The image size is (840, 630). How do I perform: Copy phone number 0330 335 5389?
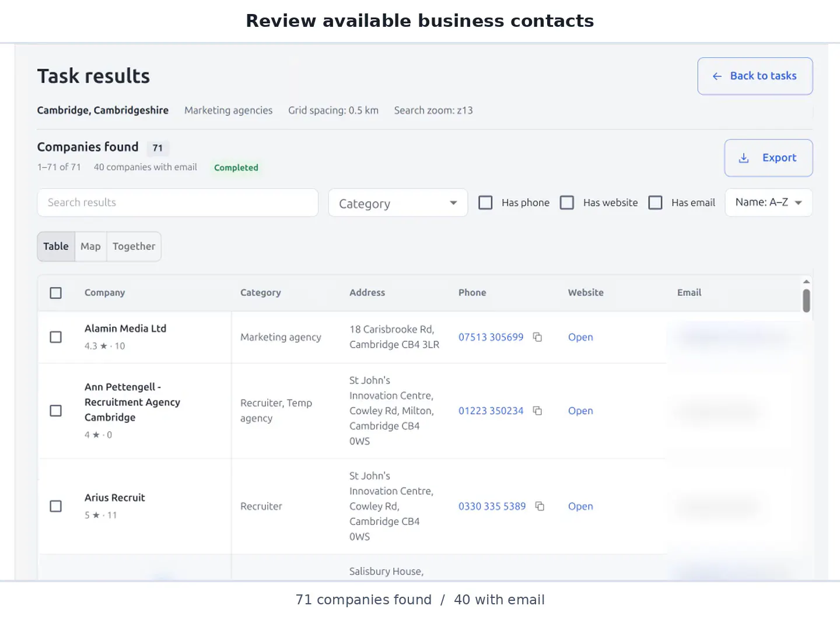pyautogui.click(x=540, y=506)
